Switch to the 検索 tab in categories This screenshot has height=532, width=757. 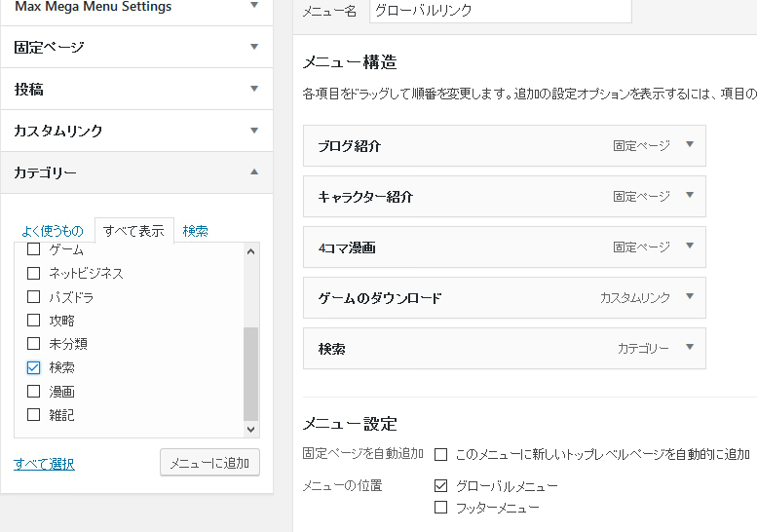pos(195,231)
